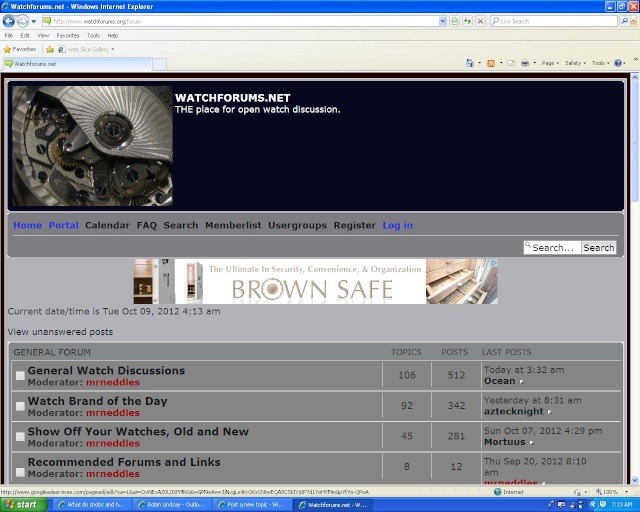This screenshot has height=512, width=640.
Task: Click the Compatibility View icon
Action: tap(455, 21)
